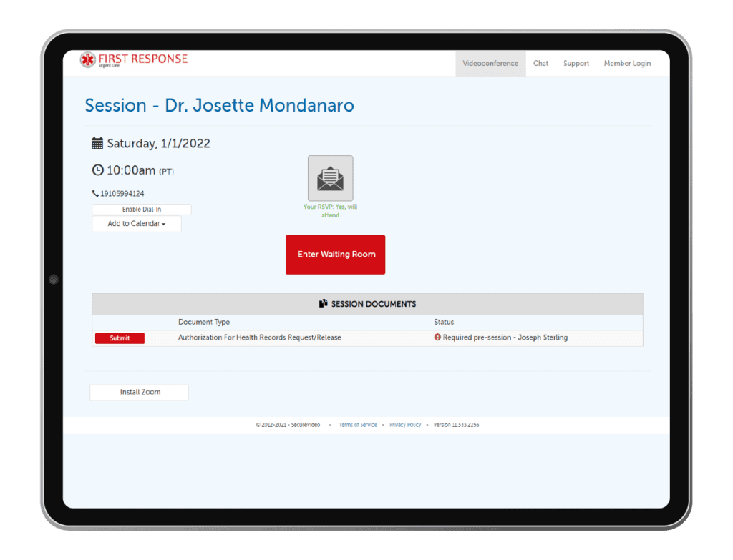Viewport: 733px width, 560px height.
Task: Open the Add to Calendar dropdown
Action: [136, 224]
